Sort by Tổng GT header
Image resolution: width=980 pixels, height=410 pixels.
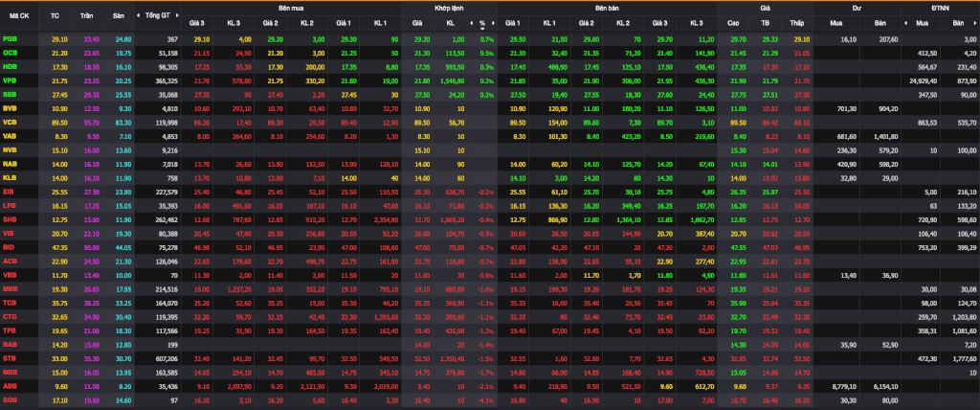click(x=157, y=15)
